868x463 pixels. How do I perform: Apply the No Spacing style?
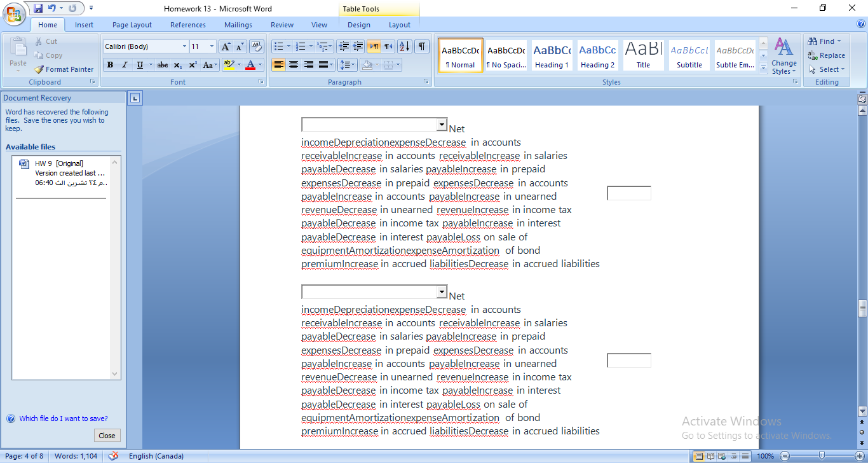point(506,56)
